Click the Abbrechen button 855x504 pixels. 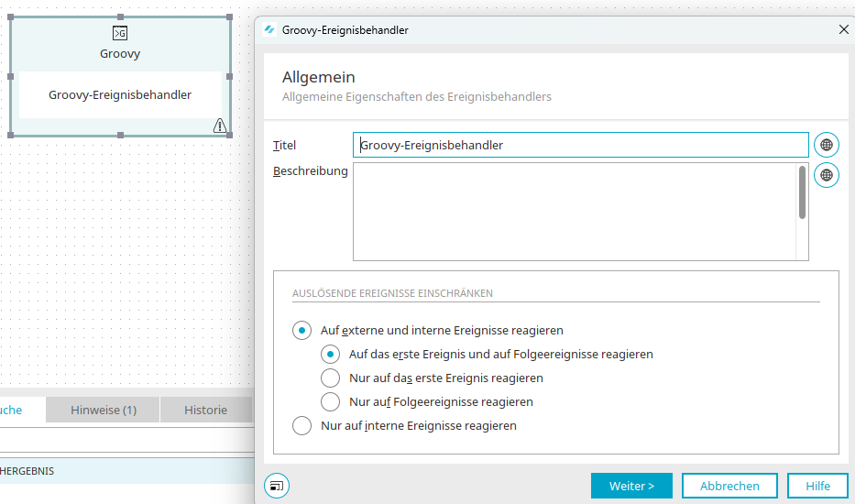[729, 486]
